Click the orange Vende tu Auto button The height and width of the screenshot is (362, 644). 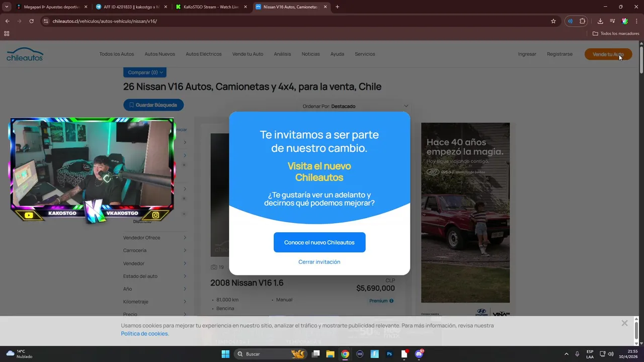(608, 54)
